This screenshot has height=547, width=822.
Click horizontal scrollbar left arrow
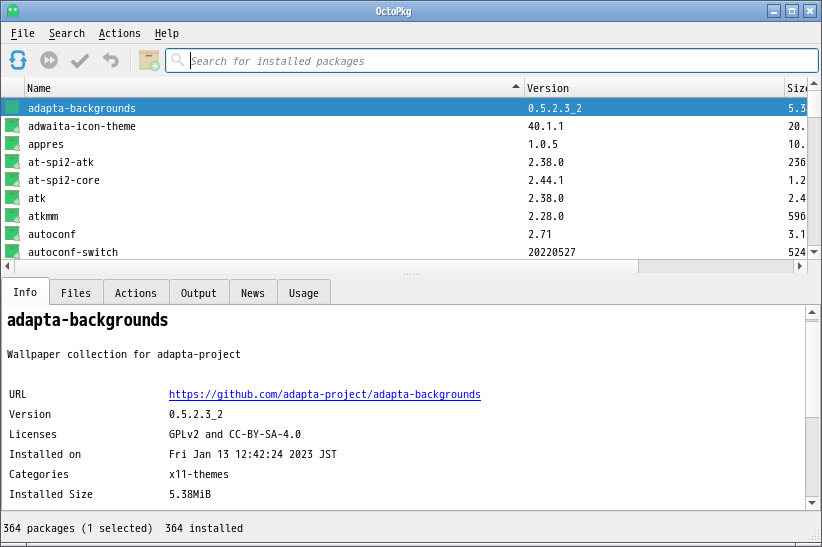coord(7,266)
